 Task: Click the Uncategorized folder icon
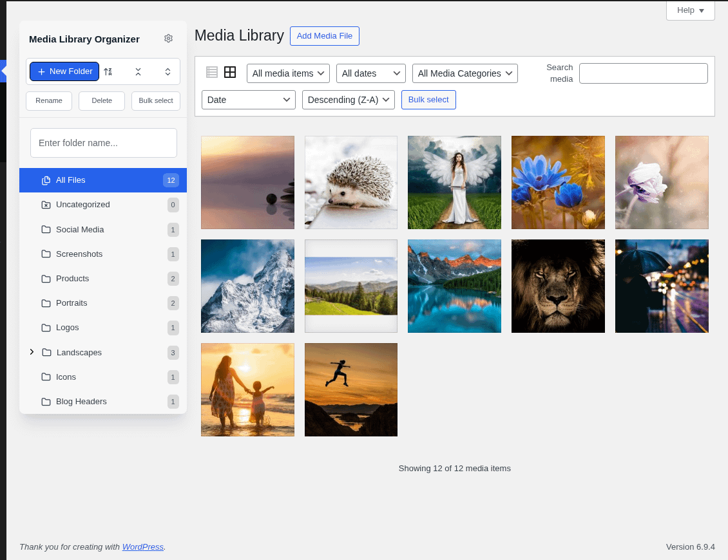[44, 205]
